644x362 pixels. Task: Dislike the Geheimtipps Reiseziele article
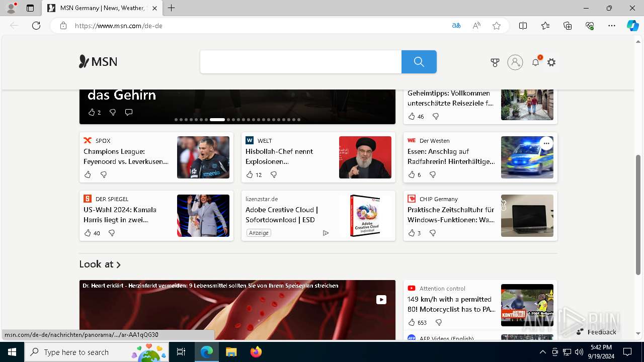[x=436, y=116]
